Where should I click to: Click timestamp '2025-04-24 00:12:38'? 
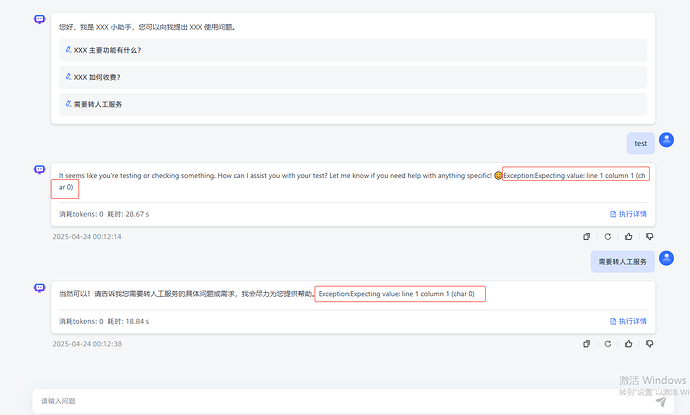pyautogui.click(x=87, y=344)
